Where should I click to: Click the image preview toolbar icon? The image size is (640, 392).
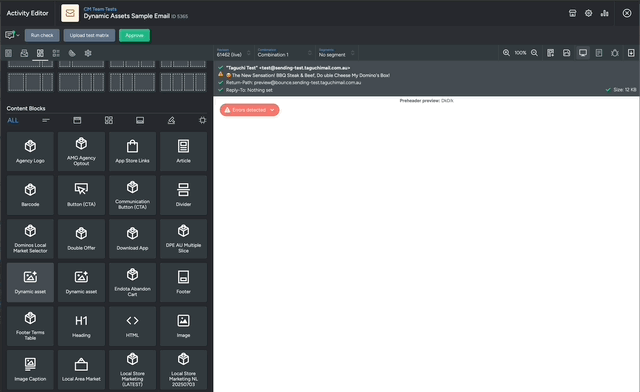(x=567, y=53)
